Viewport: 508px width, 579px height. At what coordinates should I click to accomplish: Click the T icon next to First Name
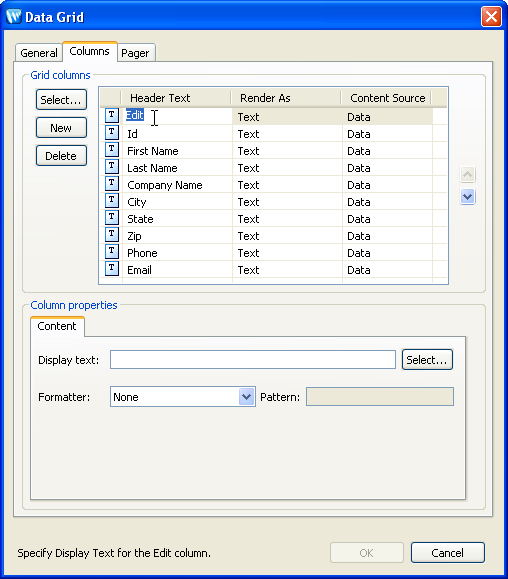pyautogui.click(x=111, y=150)
